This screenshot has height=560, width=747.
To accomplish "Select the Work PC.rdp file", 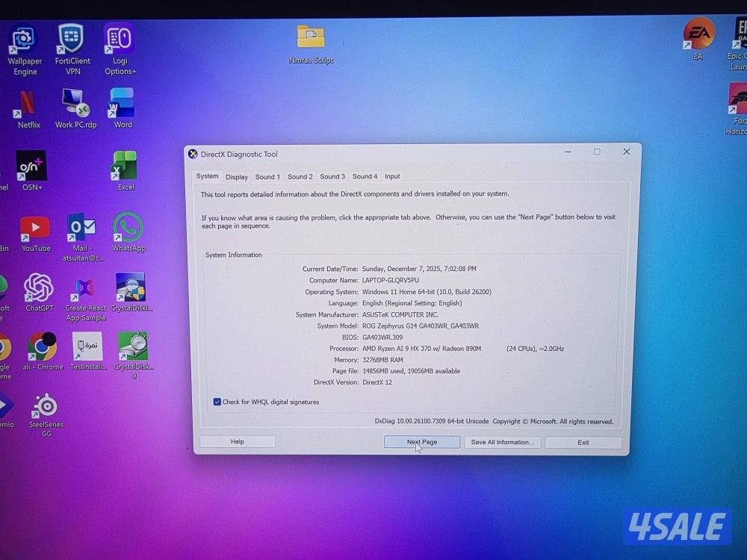I will tap(75, 103).
